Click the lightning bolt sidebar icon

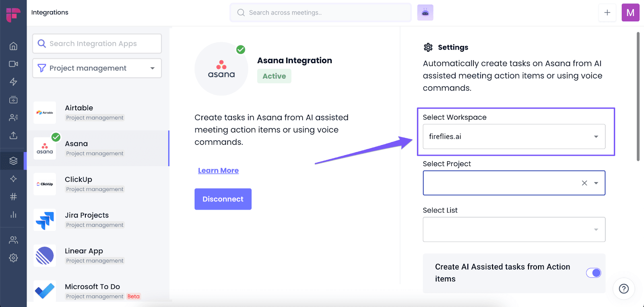click(13, 82)
